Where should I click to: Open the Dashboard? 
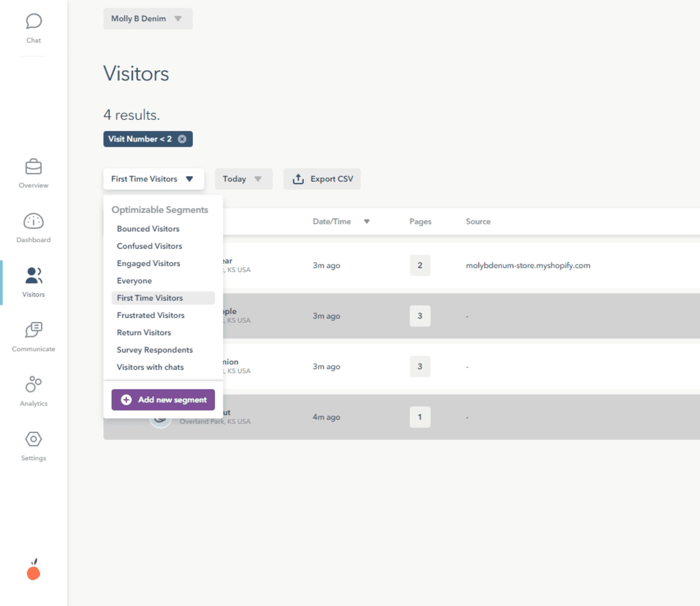tap(33, 227)
